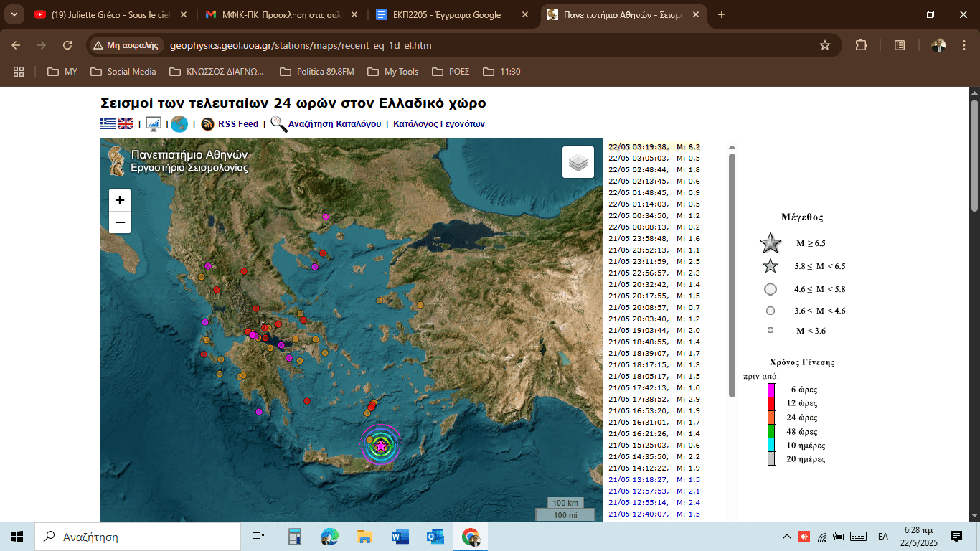Open the Windows Start menu
The height and width of the screenshot is (551, 980).
coord(17,537)
